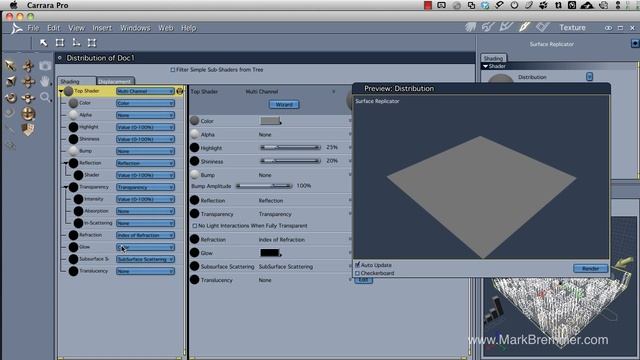
Task: Collapse the Shader section triangle in the right panel
Action: click(x=485, y=66)
